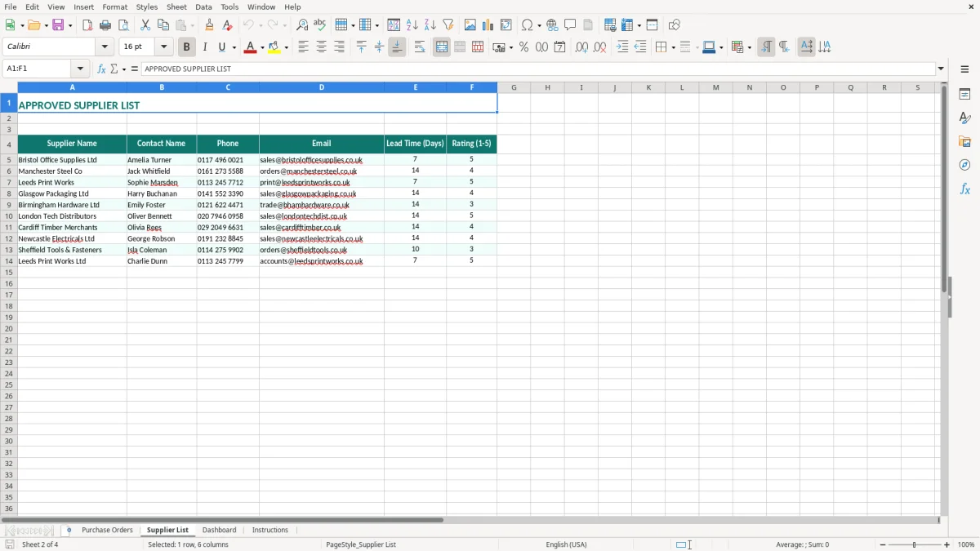The height and width of the screenshot is (551, 980).
Task: Click the Sort Ascending icon
Action: pos(412,25)
